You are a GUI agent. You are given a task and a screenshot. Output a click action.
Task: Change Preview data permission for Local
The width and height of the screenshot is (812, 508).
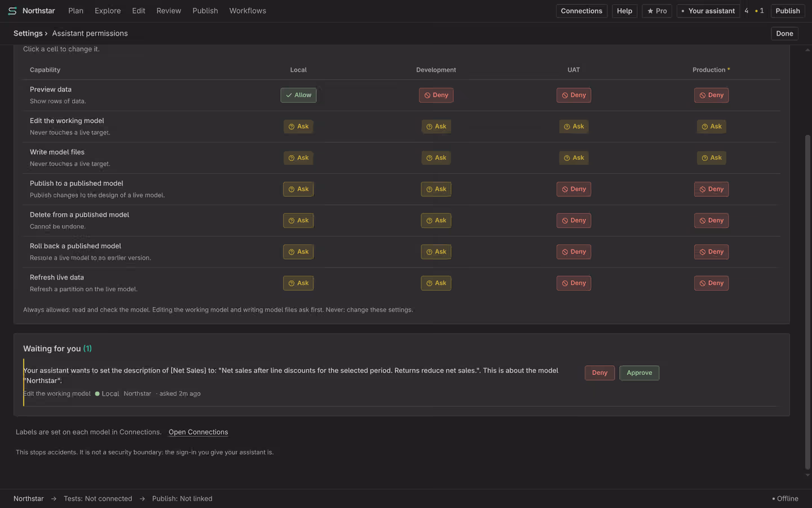coord(298,95)
